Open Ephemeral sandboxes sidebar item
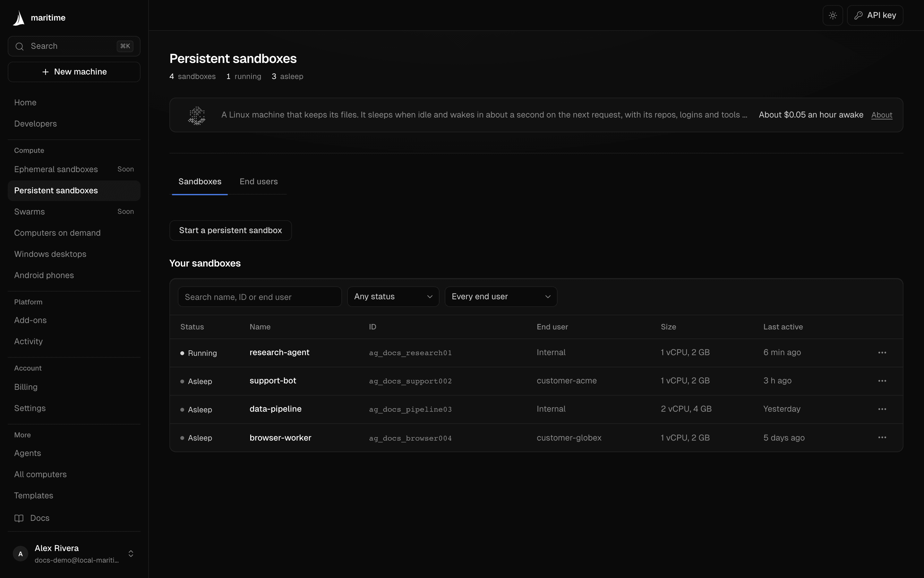 point(74,169)
